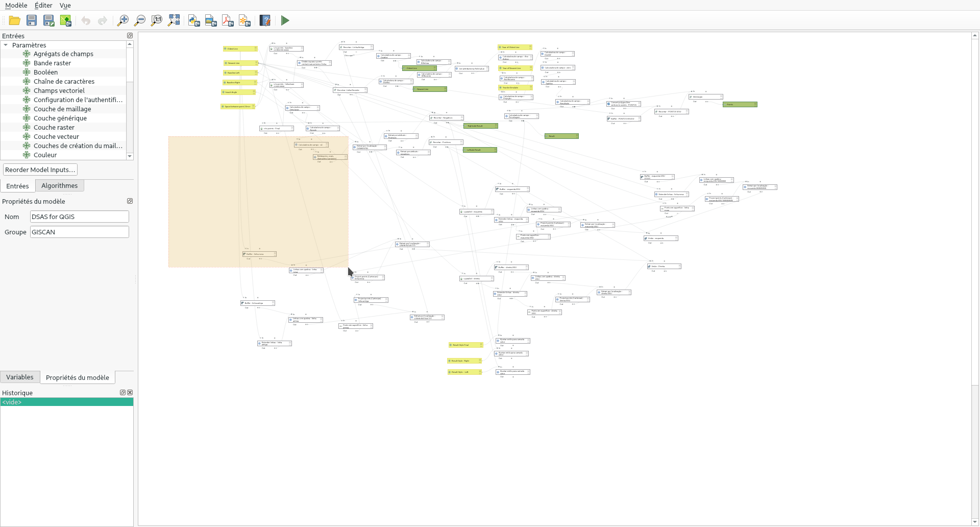
Task: Collapse the Paramètres tree group
Action: [x=6, y=45]
